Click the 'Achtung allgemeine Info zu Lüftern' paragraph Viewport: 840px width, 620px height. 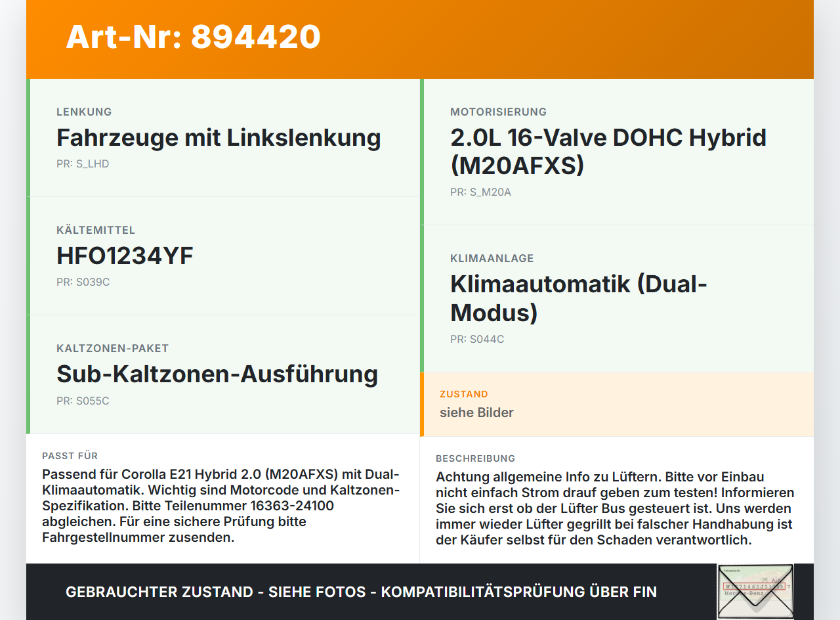(x=615, y=508)
